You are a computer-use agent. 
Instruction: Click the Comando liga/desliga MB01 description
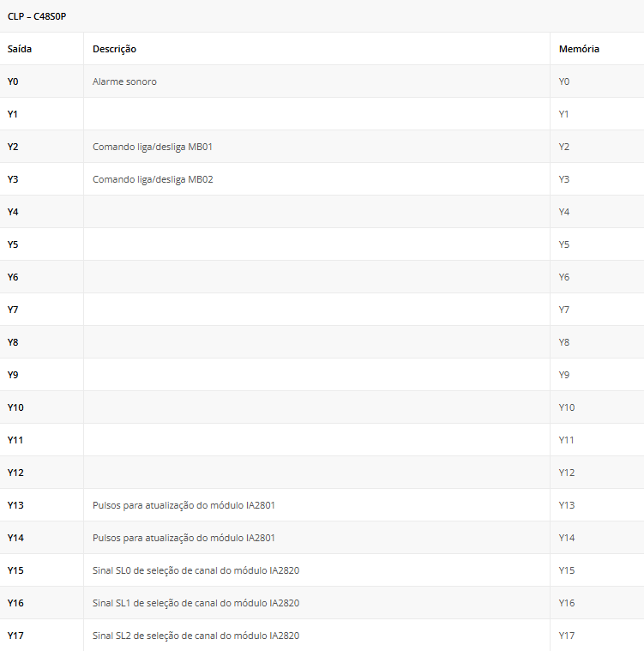(x=152, y=147)
